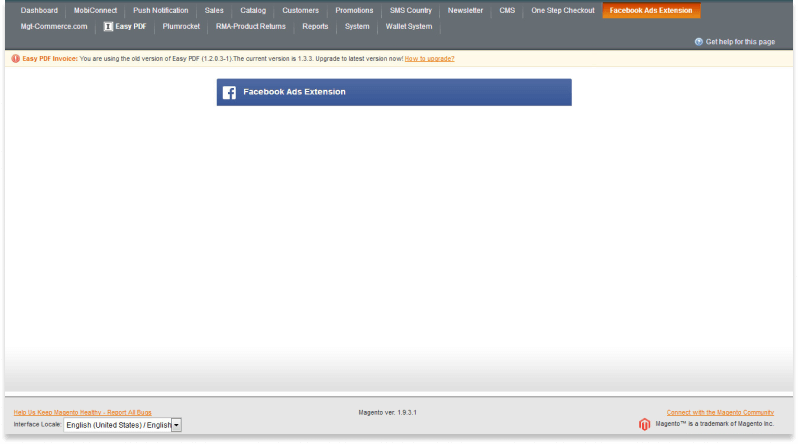The height and width of the screenshot is (444, 798).
Task: Open the RMA-Product Returns menu
Action: [251, 26]
